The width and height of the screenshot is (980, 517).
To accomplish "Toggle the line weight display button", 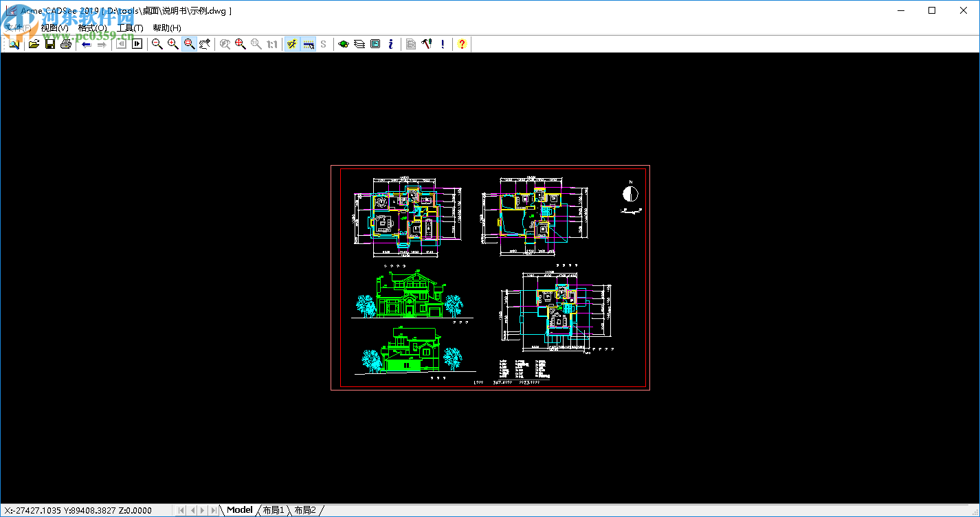I will (308, 44).
